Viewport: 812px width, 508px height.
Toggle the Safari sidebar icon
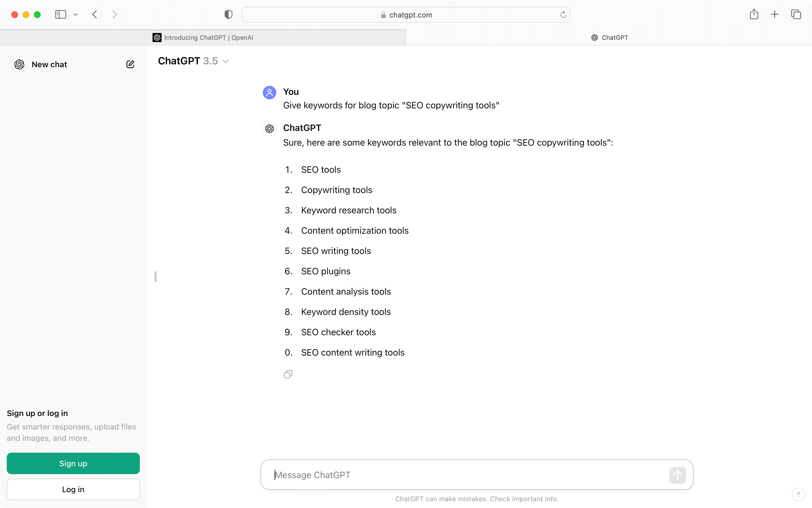(x=61, y=14)
